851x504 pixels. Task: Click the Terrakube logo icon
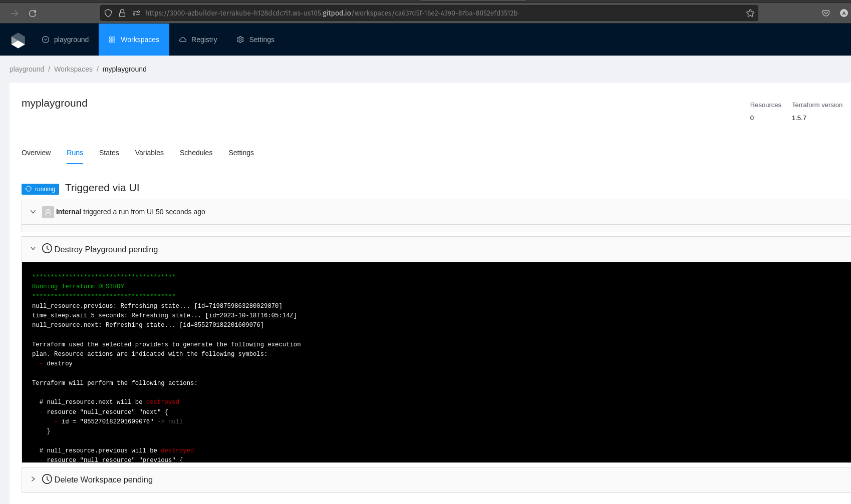click(x=18, y=40)
